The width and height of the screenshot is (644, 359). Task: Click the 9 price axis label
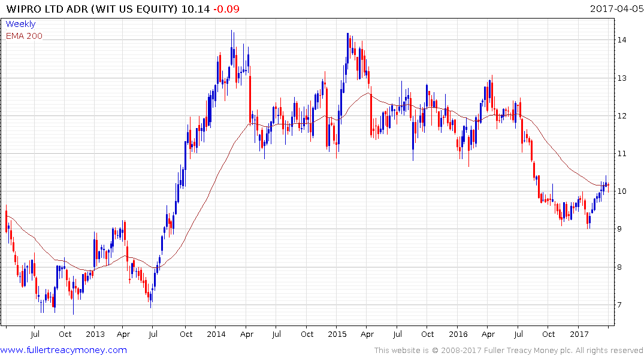pos(619,229)
